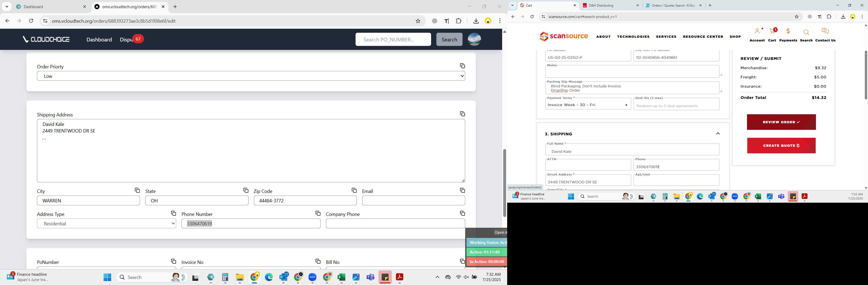The width and height of the screenshot is (868, 285).
Task: Copy the Company Phone value
Action: (462, 213)
